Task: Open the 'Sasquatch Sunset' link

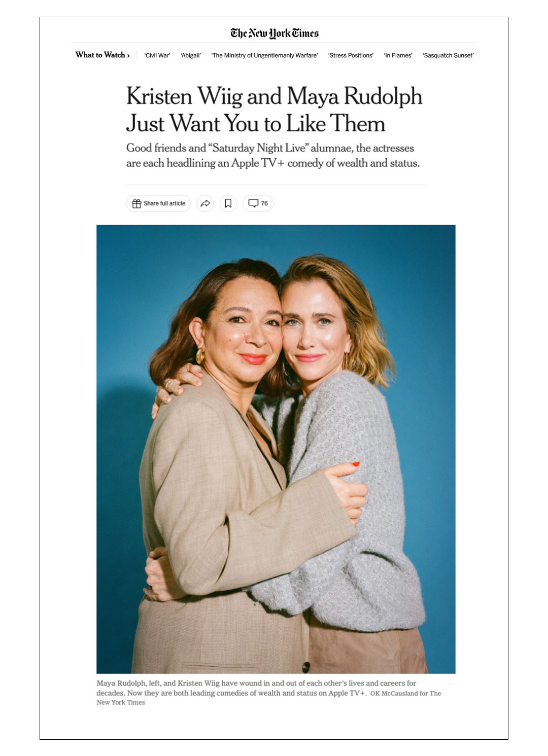Action: click(448, 55)
